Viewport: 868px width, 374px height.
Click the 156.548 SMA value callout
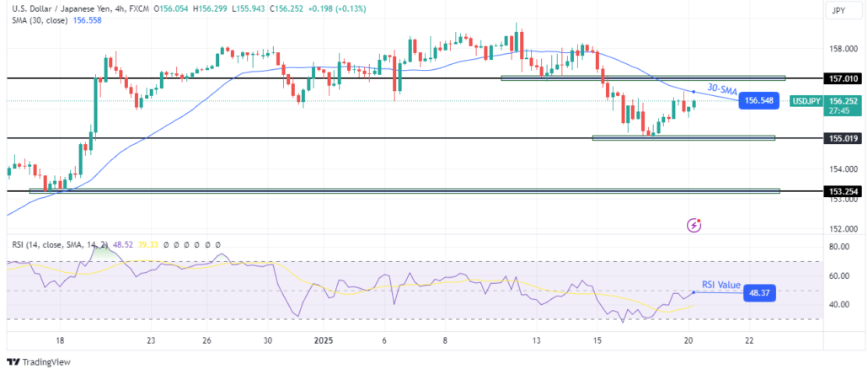pos(759,101)
